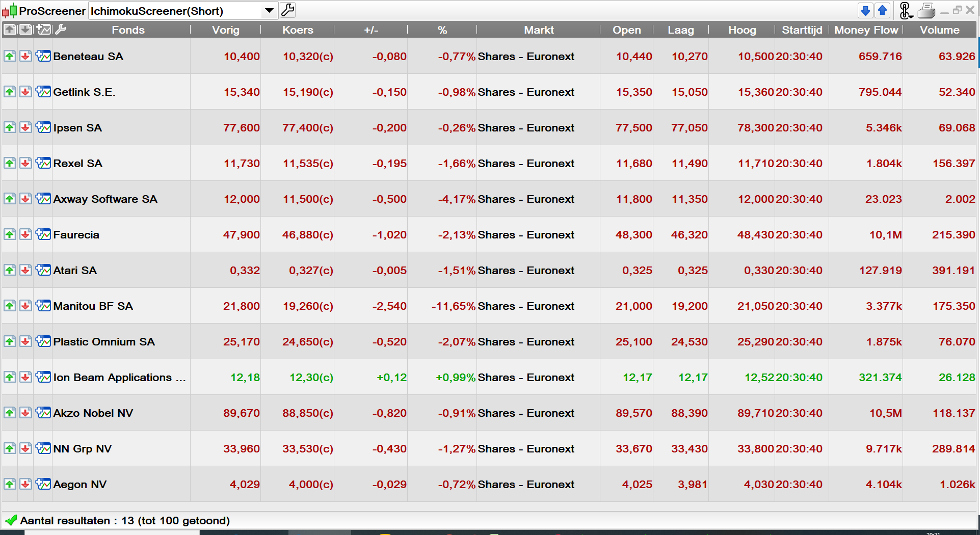The width and height of the screenshot is (980, 535).
Task: Sort results by the Fonds column
Action: (x=128, y=30)
